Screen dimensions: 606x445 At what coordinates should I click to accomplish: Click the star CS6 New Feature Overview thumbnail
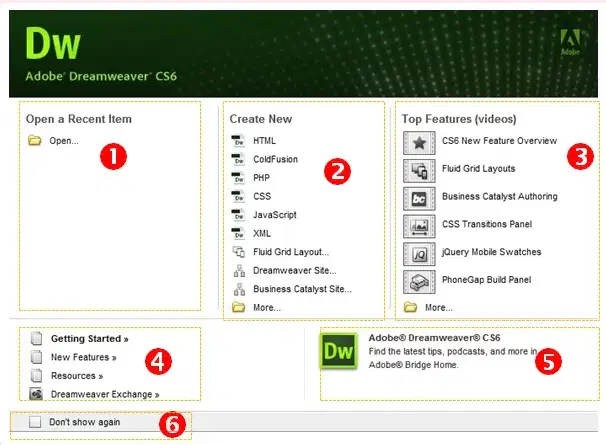419,143
